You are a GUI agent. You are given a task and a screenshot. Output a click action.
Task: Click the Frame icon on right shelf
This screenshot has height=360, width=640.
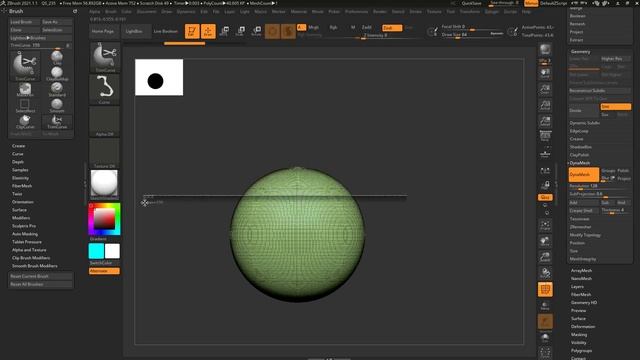(x=545, y=225)
